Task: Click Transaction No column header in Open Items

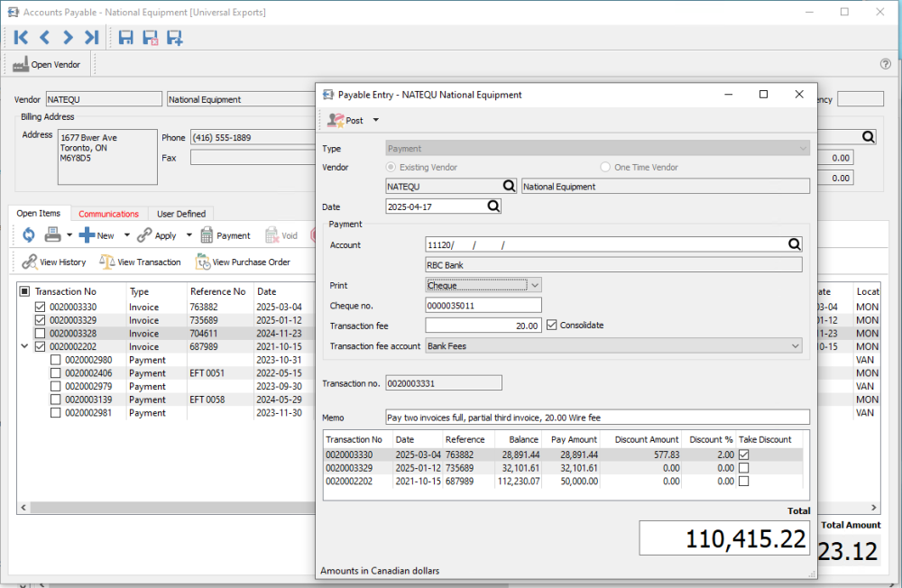Action: pyautogui.click(x=66, y=291)
